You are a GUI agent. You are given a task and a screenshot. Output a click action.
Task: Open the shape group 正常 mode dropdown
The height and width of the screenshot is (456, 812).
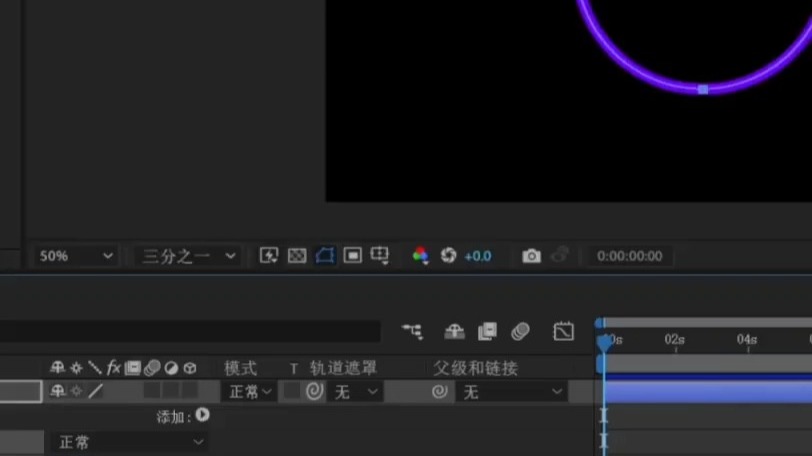coord(129,442)
